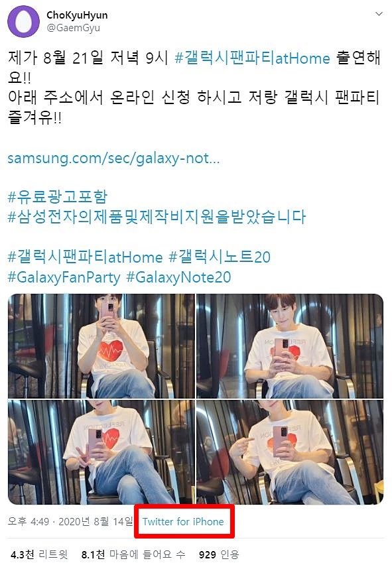Show the 929 인용 quote tweets
This screenshot has width=392, height=571.
point(219,554)
